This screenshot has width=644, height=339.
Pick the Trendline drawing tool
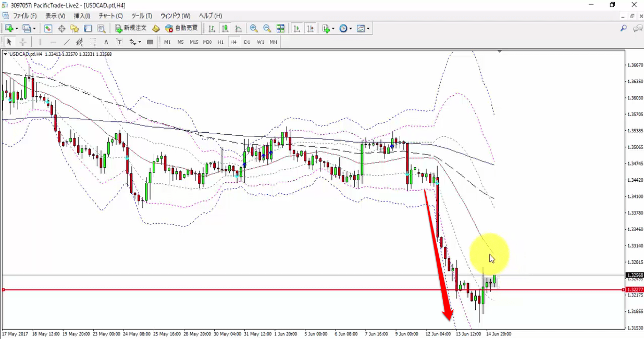pos(67,42)
